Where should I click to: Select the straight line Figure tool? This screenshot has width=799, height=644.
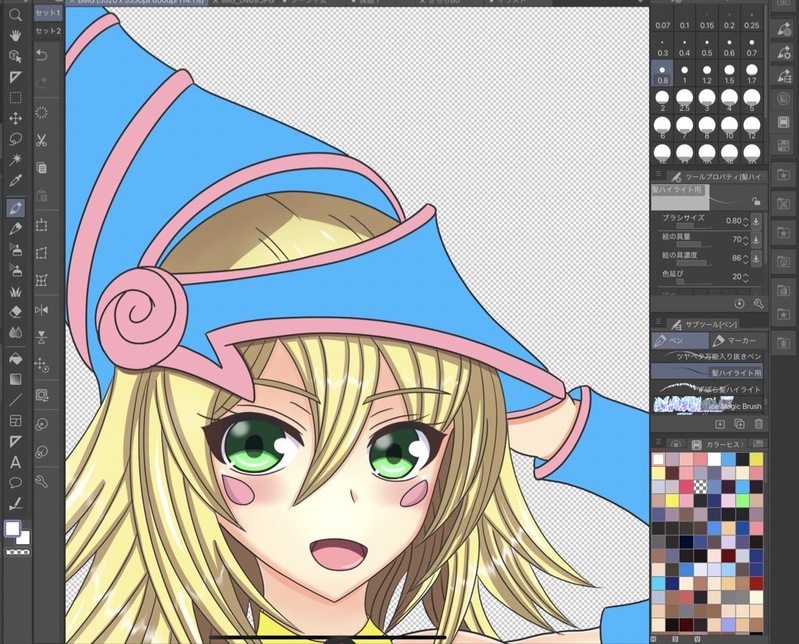[x=15, y=400]
